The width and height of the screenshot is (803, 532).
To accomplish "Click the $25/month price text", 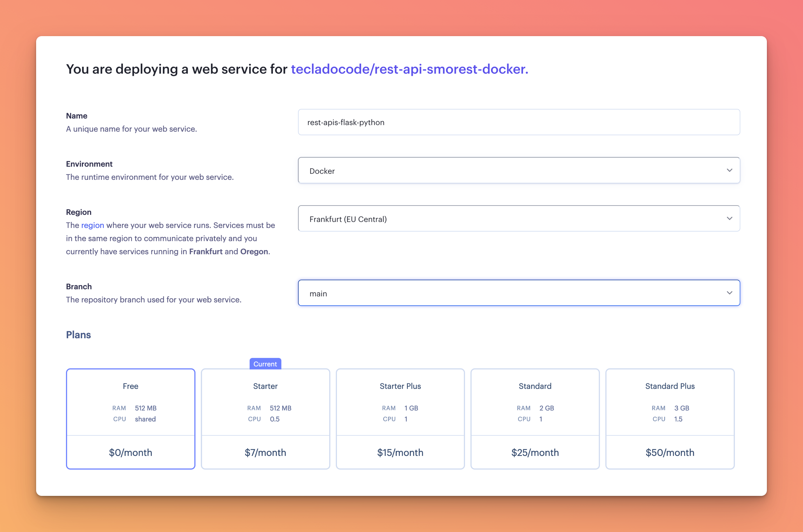I will pos(535,452).
